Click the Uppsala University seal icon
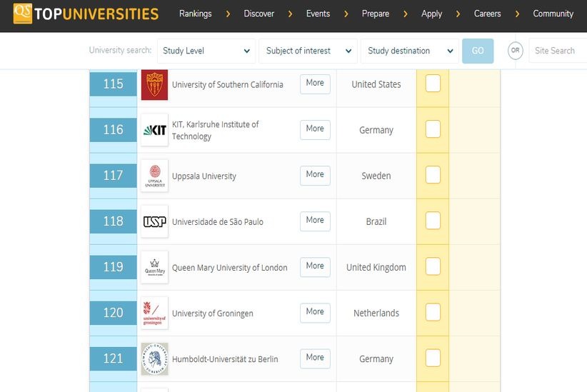The image size is (587, 392). [154, 176]
